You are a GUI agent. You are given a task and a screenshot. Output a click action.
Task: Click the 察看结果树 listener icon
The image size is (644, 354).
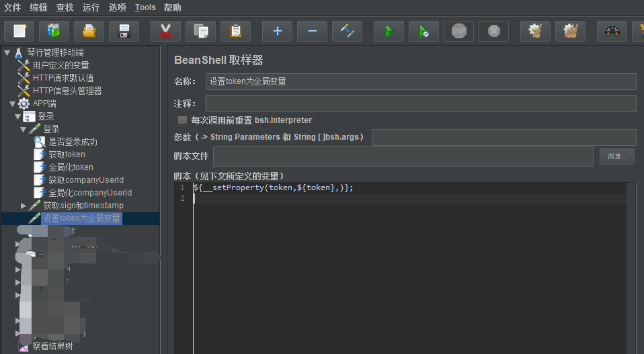pyautogui.click(x=24, y=347)
